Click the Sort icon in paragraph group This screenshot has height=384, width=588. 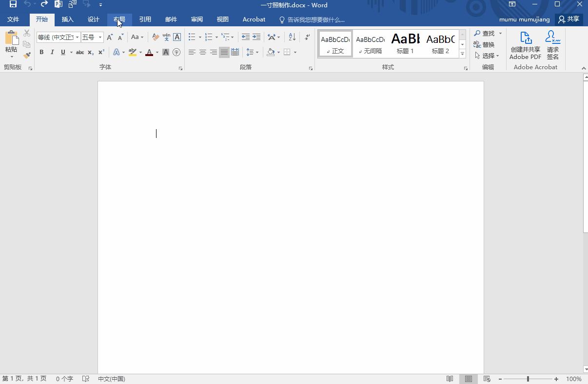point(292,37)
